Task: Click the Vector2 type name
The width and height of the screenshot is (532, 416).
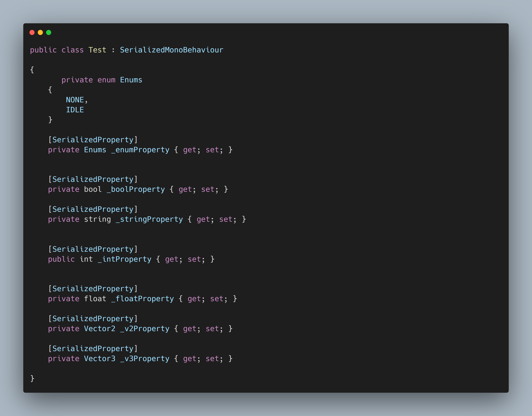Action: [100, 329]
